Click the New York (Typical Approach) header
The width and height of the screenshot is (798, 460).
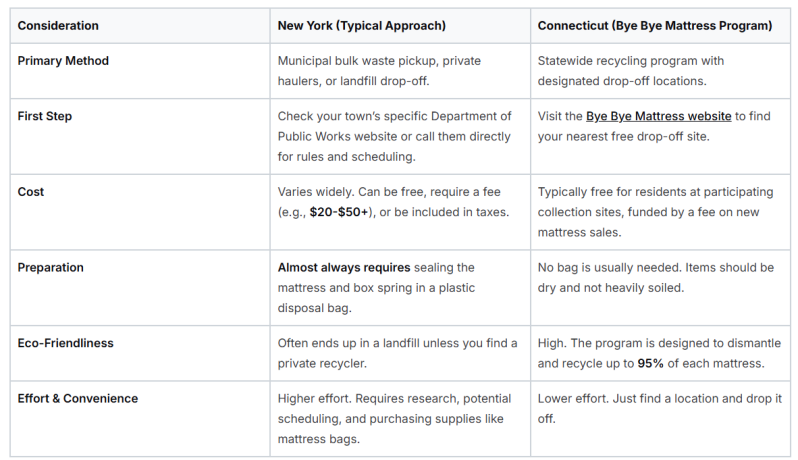(x=361, y=26)
